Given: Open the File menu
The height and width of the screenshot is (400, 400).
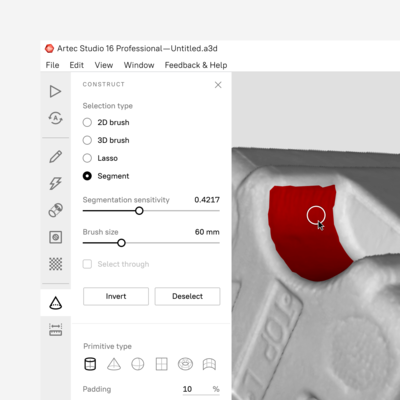Looking at the screenshot, I should 52,65.
